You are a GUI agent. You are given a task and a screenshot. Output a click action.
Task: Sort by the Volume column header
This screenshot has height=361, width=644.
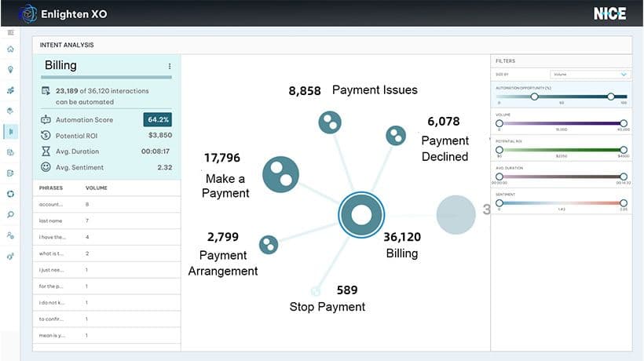97,188
